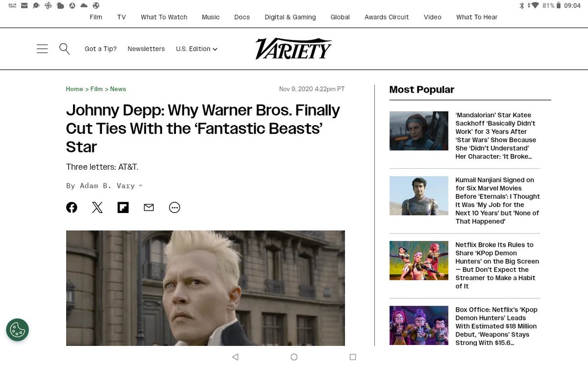
Task: Go to Film breadcrumb
Action: 97,89
